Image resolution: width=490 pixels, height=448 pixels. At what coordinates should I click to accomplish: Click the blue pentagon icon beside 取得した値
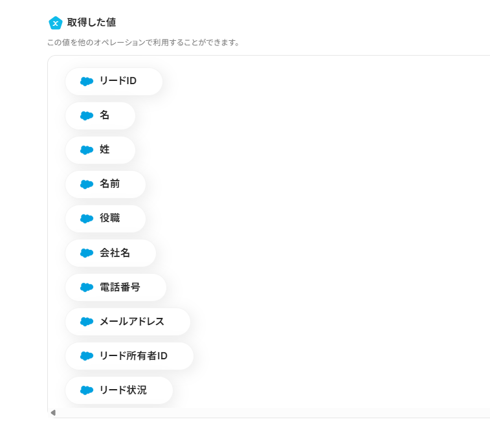point(55,23)
